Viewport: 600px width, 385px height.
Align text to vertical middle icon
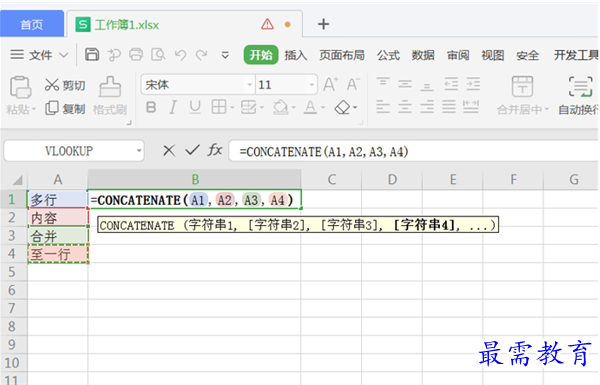(405, 84)
